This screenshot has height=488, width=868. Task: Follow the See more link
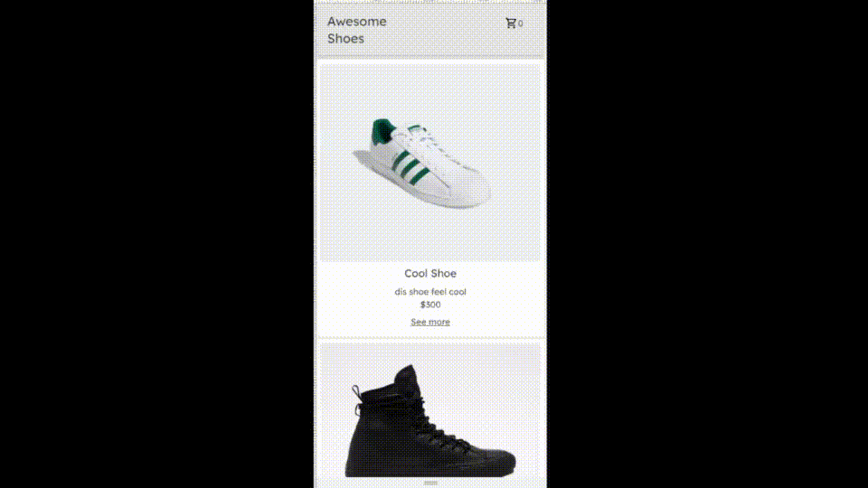[430, 322]
